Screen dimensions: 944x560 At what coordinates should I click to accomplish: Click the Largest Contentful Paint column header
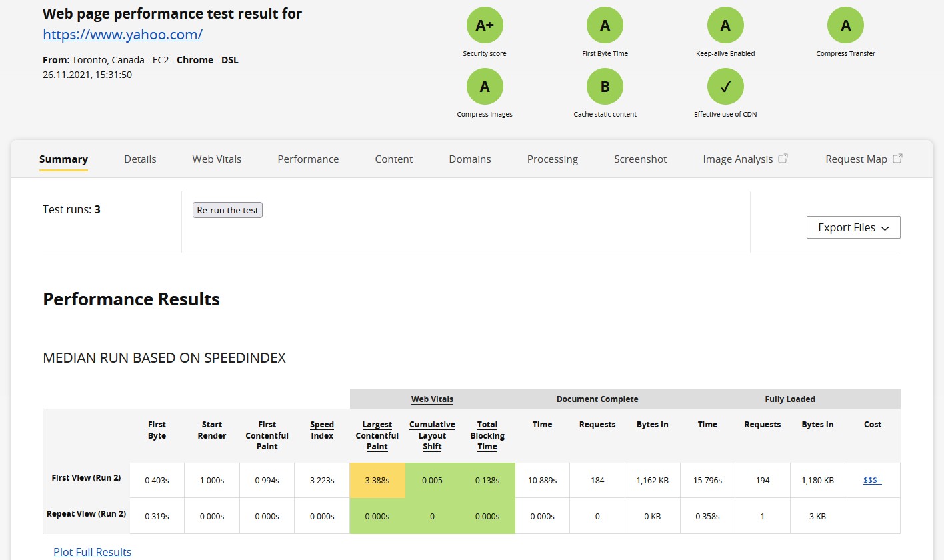point(377,435)
